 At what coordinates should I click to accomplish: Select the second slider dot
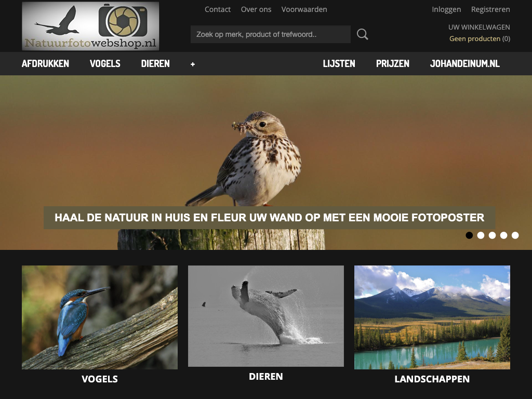tap(481, 235)
